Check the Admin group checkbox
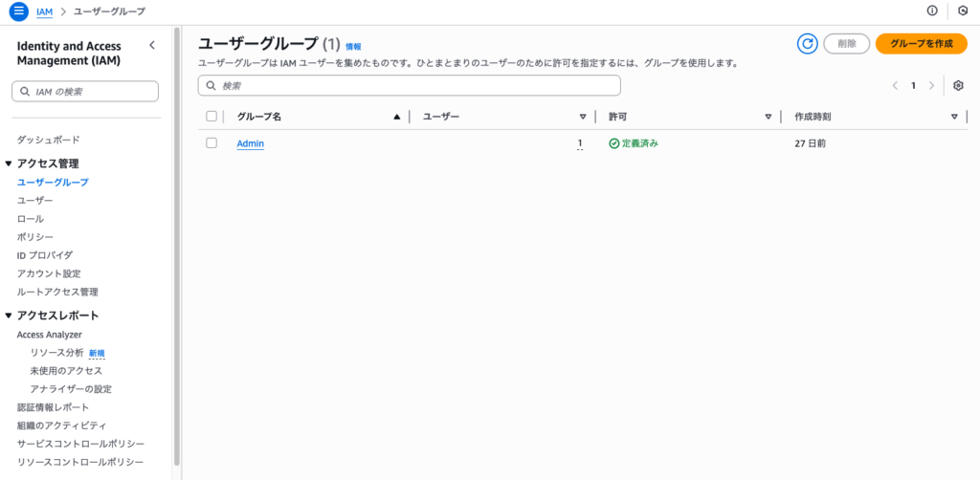This screenshot has height=480, width=980. tap(212, 143)
